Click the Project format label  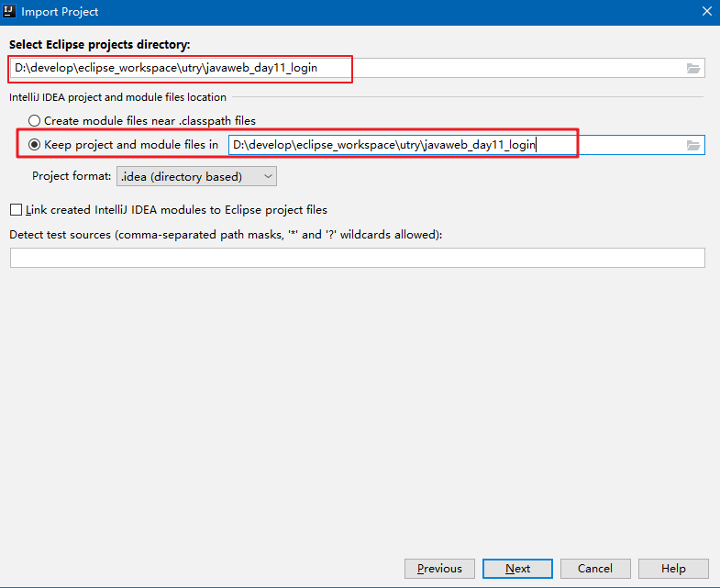coord(72,176)
